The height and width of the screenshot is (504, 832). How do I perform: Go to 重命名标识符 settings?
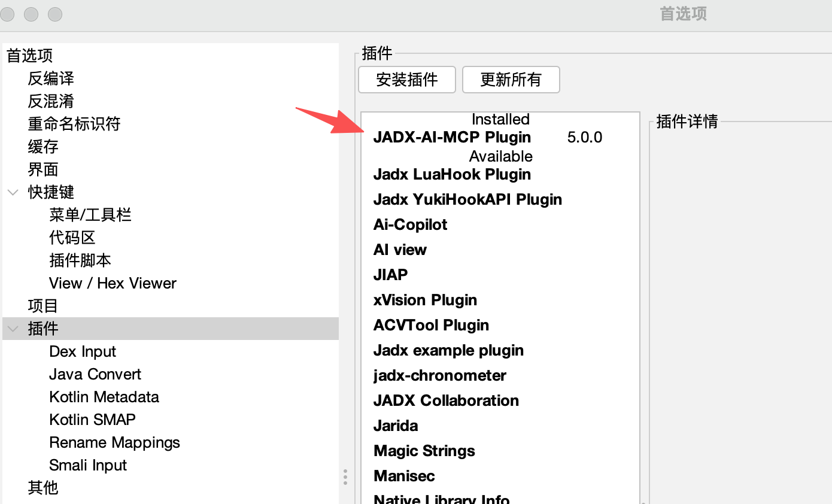[x=74, y=124]
